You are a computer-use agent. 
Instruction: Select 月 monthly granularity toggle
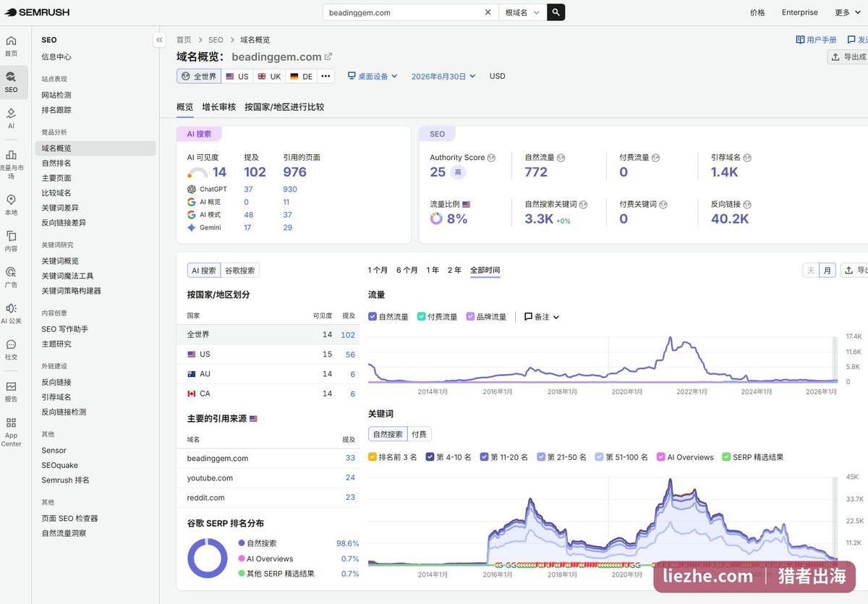827,271
